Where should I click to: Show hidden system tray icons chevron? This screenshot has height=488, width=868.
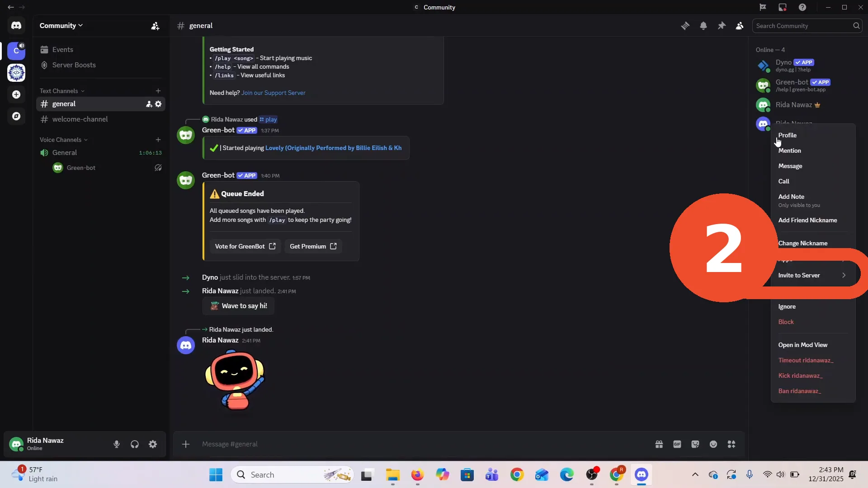(x=695, y=474)
